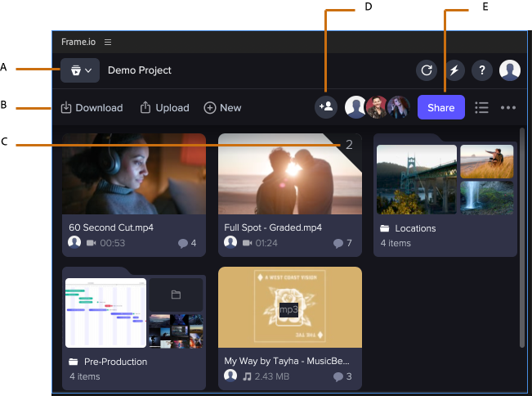The image size is (532, 396).
Task: Click the 60 Second Cut.mp4 file name
Action: tap(111, 227)
